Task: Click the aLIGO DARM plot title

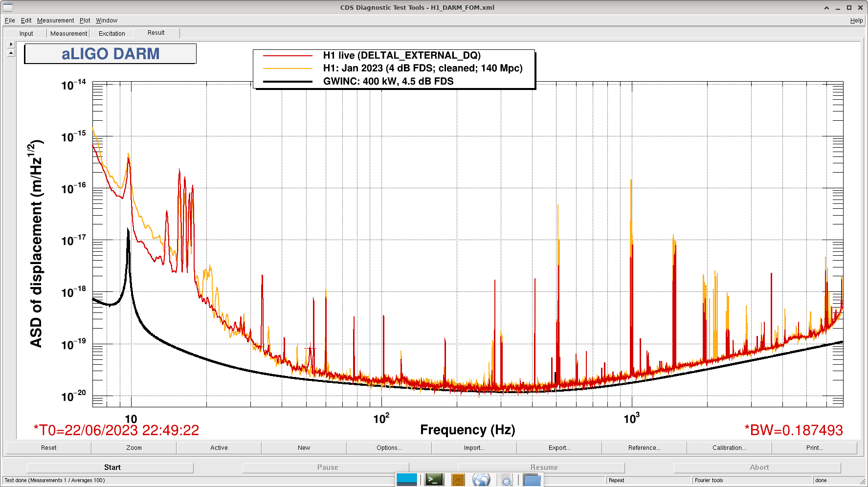Action: click(111, 54)
